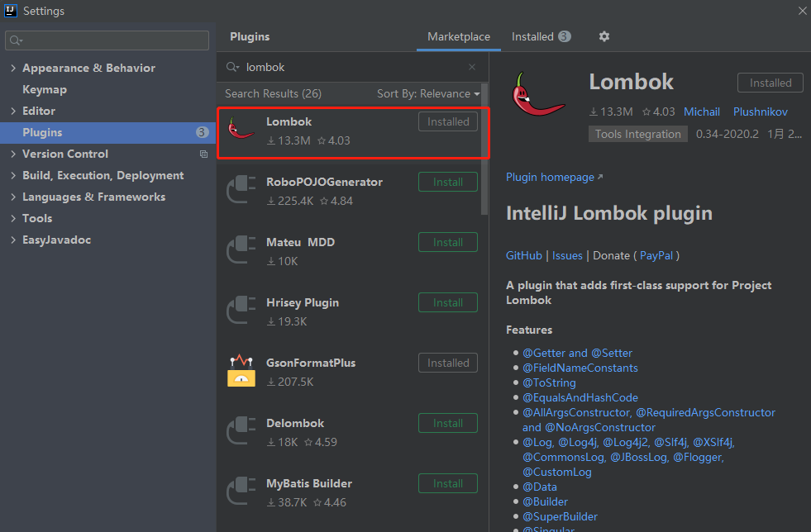Click the MyBatis Builder plugin icon

pos(241,492)
